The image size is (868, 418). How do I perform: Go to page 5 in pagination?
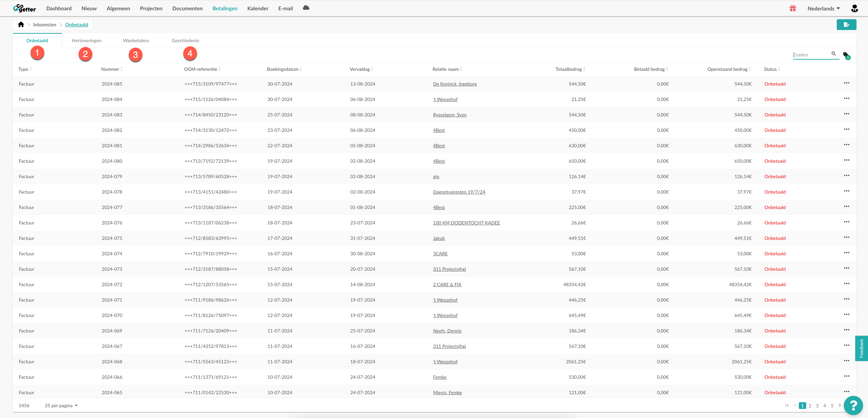832,406
